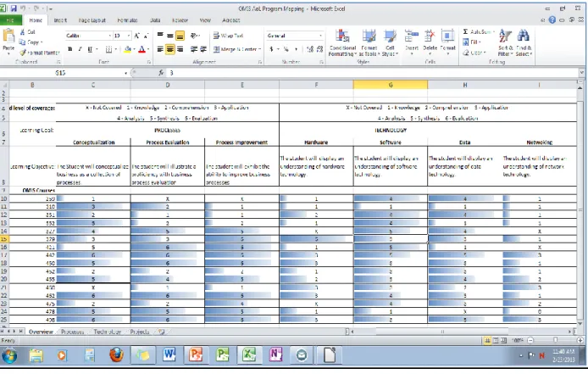The width and height of the screenshot is (588, 374).
Task: Toggle Italic formatting
Action: coord(80,49)
